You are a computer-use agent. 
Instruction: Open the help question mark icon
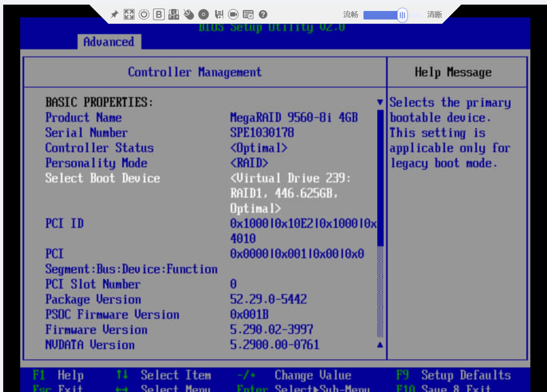tap(263, 15)
